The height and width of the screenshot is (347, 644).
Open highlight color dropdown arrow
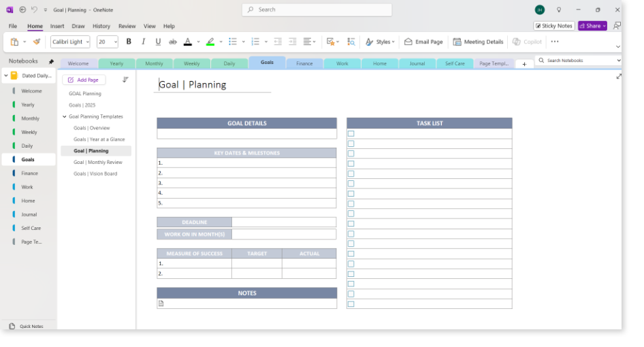click(x=221, y=42)
